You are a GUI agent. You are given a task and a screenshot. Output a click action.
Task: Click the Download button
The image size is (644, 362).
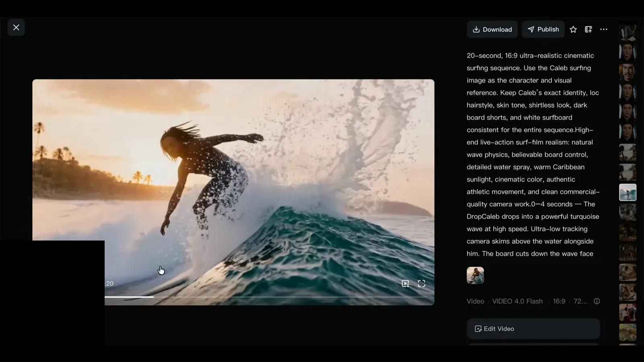click(x=492, y=29)
